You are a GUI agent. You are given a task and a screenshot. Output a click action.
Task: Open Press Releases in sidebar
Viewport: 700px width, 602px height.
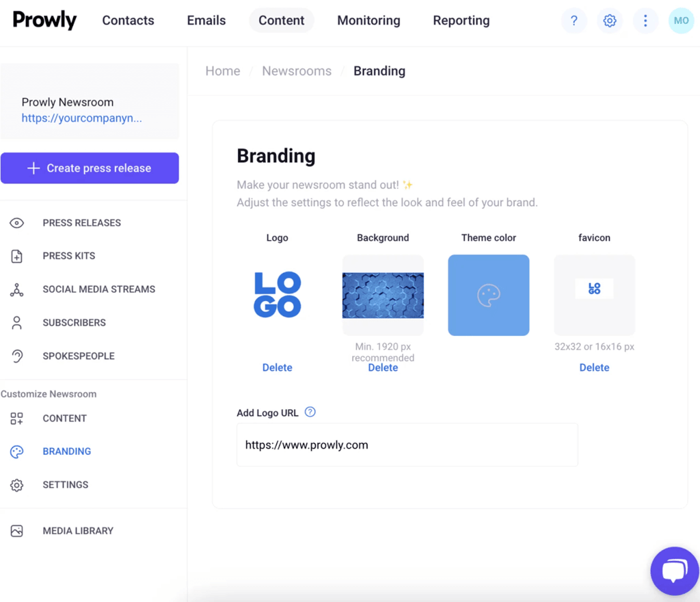coord(82,223)
